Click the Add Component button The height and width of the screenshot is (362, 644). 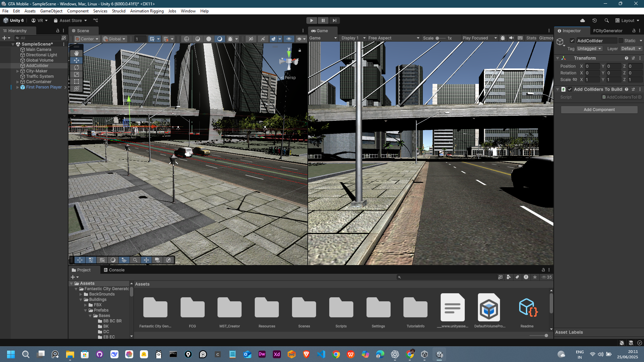point(599,110)
